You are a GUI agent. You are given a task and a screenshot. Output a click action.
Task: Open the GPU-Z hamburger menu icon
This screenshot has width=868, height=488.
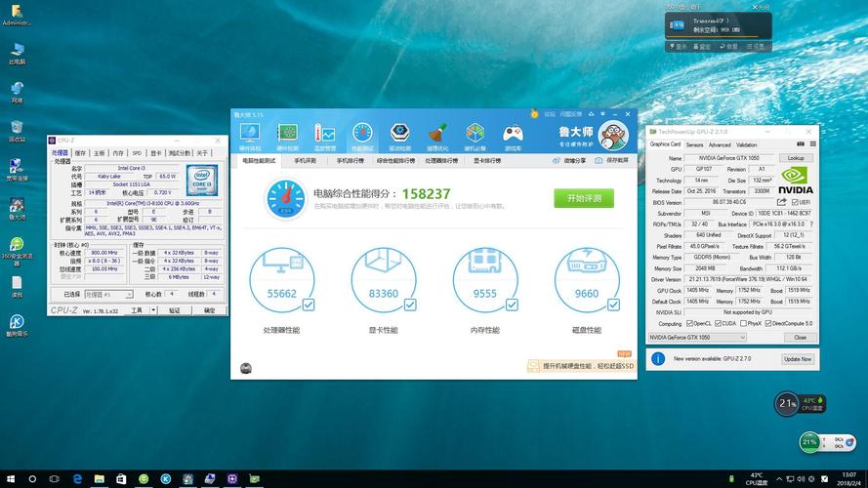coord(812,143)
